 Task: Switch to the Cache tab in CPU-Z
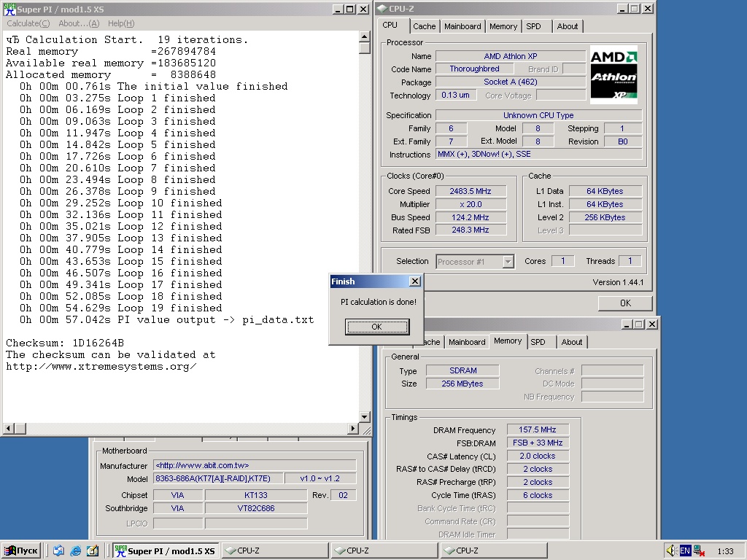click(424, 27)
